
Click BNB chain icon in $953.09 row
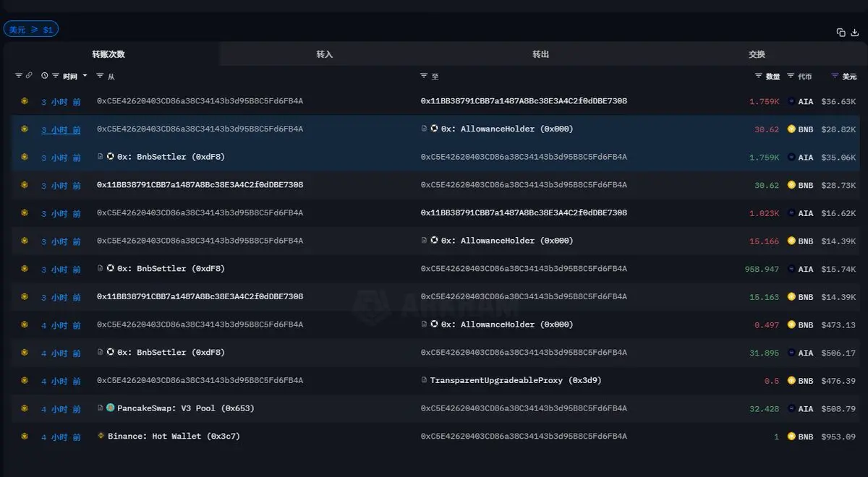[x=24, y=437]
